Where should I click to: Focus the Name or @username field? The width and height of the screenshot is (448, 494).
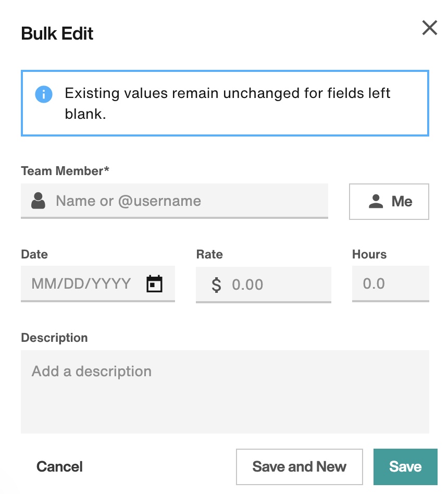pos(188,201)
